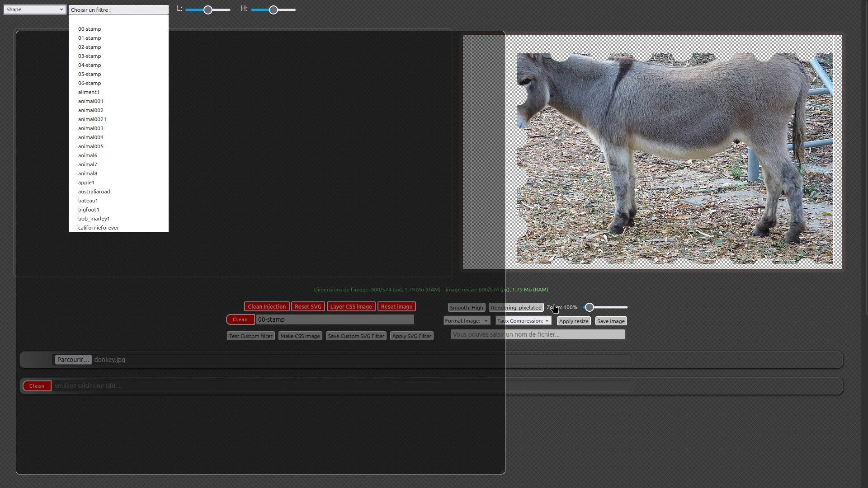
Task: Click the H slider handle
Action: [x=274, y=10]
